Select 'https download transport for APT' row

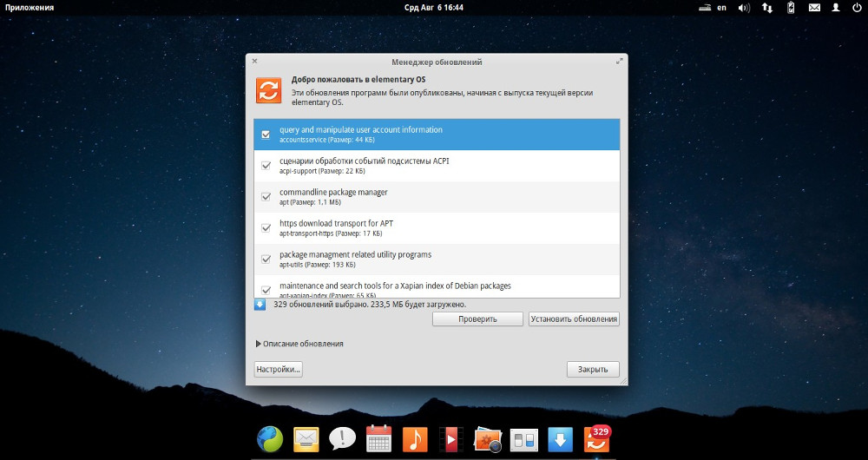pyautogui.click(x=437, y=228)
